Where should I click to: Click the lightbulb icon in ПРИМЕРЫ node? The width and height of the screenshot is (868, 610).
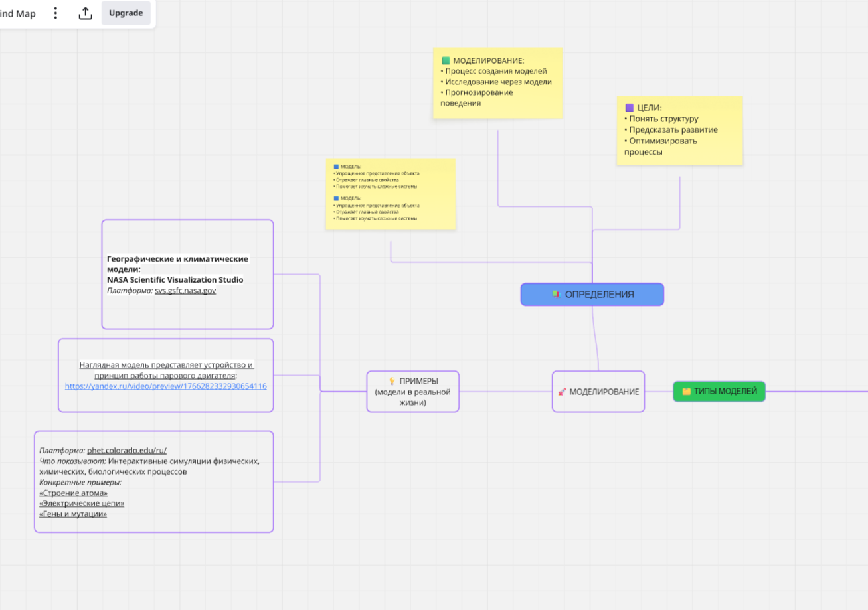coord(392,381)
